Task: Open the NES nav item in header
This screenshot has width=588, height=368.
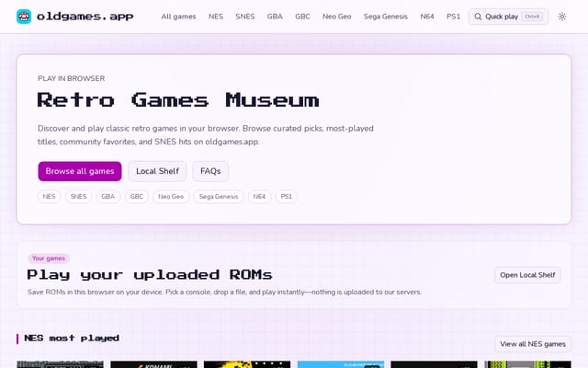Action: pyautogui.click(x=216, y=17)
